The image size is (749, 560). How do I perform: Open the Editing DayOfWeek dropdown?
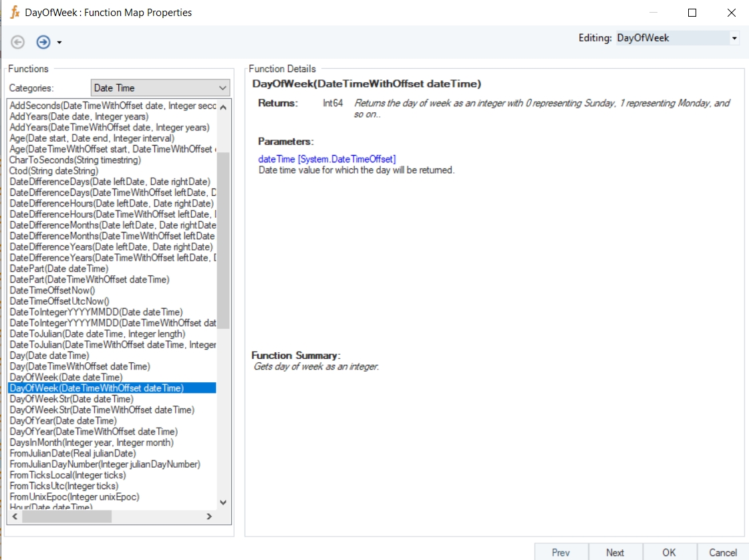pos(734,39)
